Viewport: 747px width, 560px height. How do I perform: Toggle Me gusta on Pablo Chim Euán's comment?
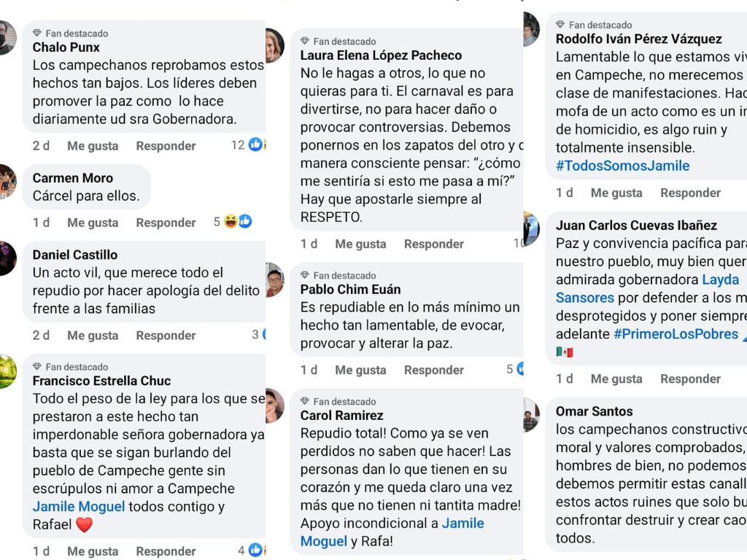(x=360, y=370)
